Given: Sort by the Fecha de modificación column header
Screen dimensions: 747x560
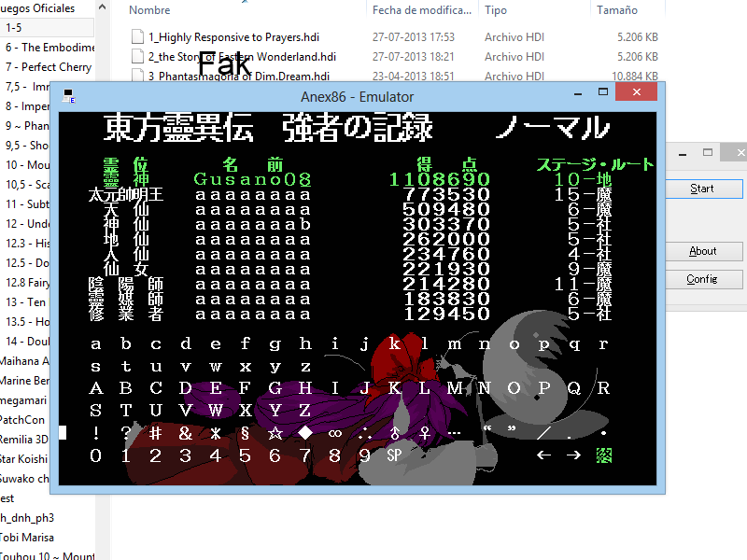Looking at the screenshot, I should [422, 10].
